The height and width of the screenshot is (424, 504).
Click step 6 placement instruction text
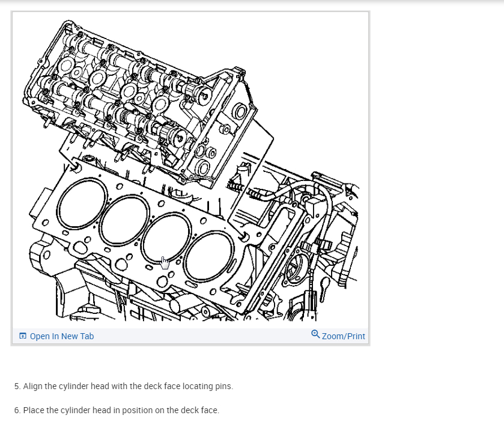[117, 410]
